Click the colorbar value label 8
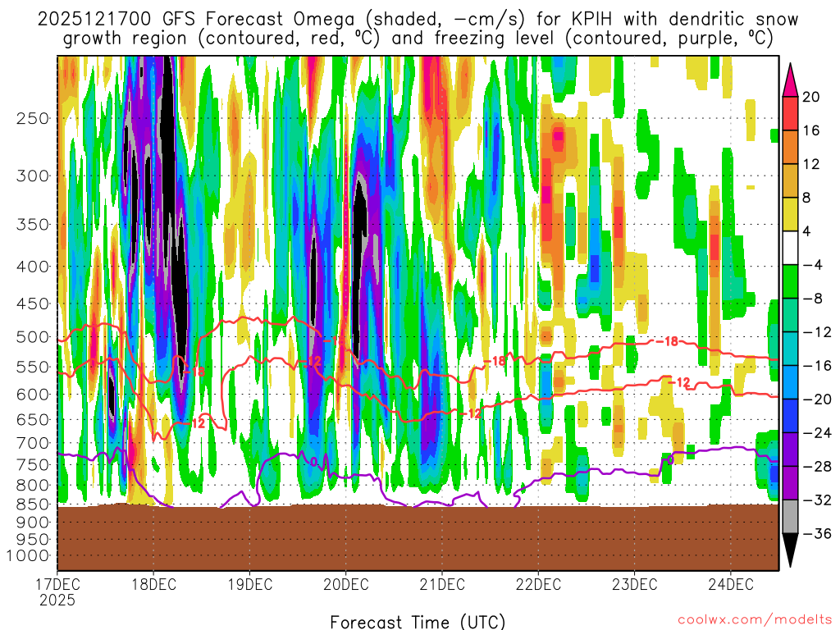The height and width of the screenshot is (630, 840). pyautogui.click(x=806, y=198)
